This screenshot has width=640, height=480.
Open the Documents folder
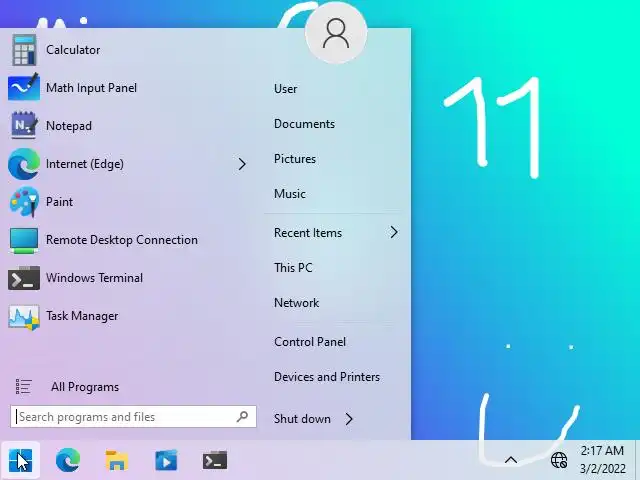304,124
